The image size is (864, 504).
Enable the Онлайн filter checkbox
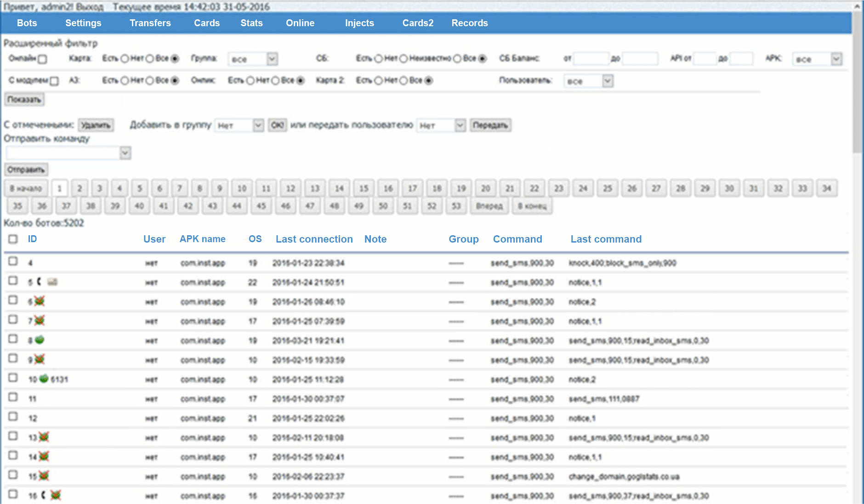pos(43,59)
